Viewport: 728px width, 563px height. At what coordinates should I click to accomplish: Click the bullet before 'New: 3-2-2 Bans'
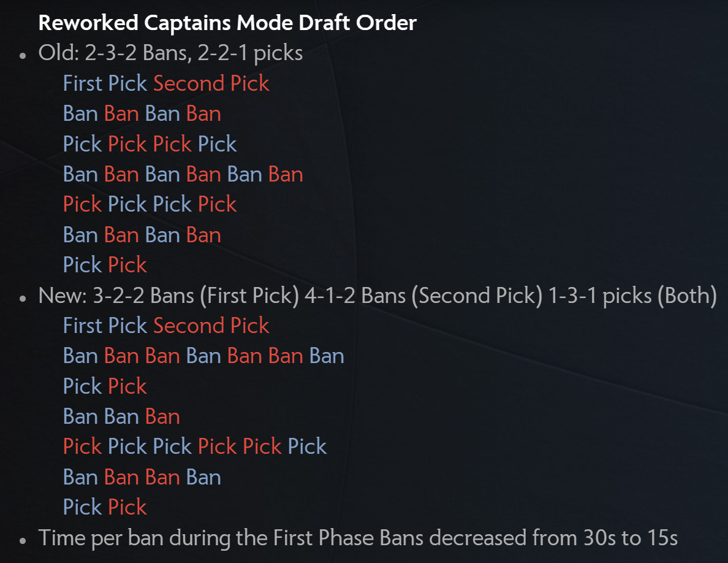[x=23, y=298]
